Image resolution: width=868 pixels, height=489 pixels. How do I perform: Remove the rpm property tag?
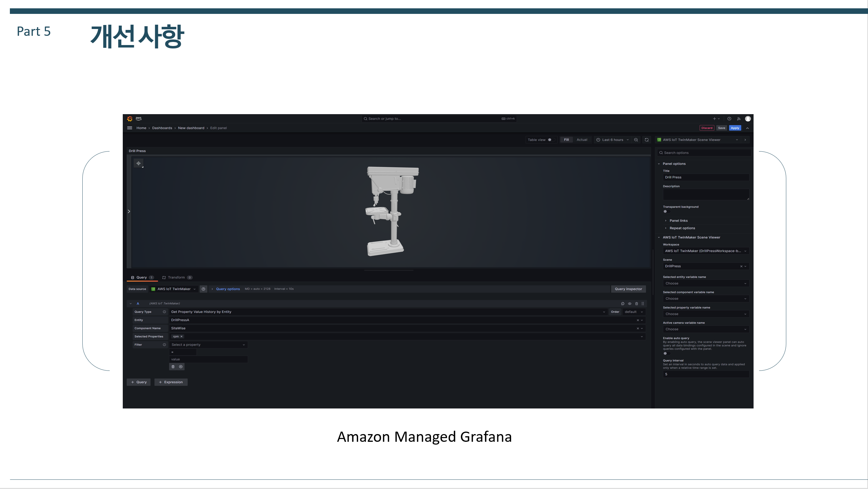click(x=181, y=337)
